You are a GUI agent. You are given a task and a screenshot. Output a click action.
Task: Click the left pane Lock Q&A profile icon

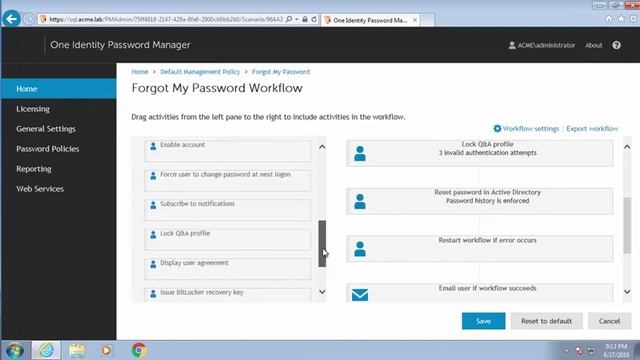[153, 234]
